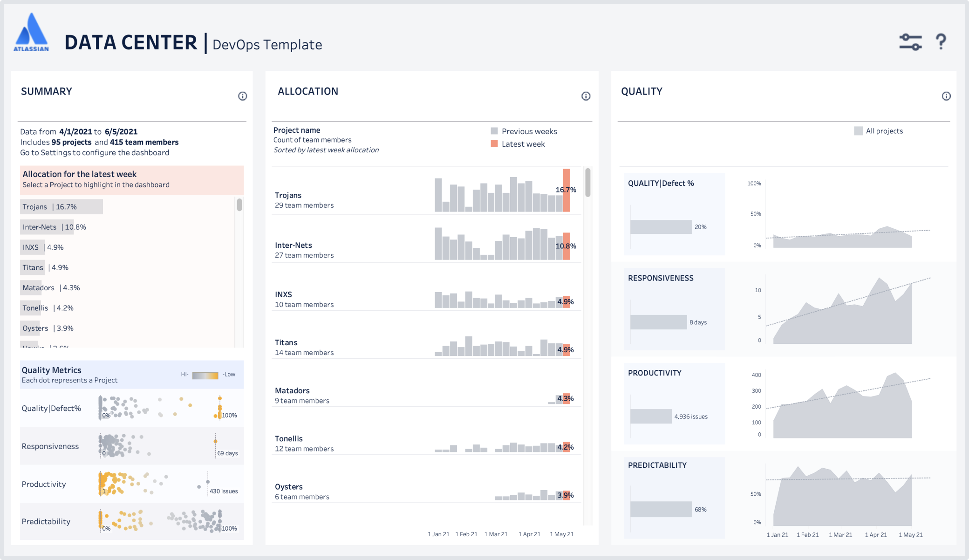Screen dimensions: 969x560
Task: Click the 20% defect summary bar
Action: point(661,227)
